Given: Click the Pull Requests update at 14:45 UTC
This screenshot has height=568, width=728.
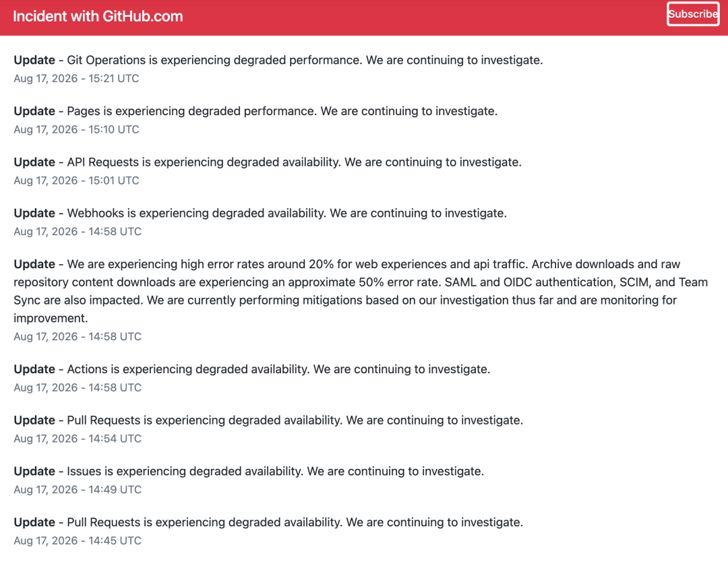Looking at the screenshot, I should (x=268, y=523).
